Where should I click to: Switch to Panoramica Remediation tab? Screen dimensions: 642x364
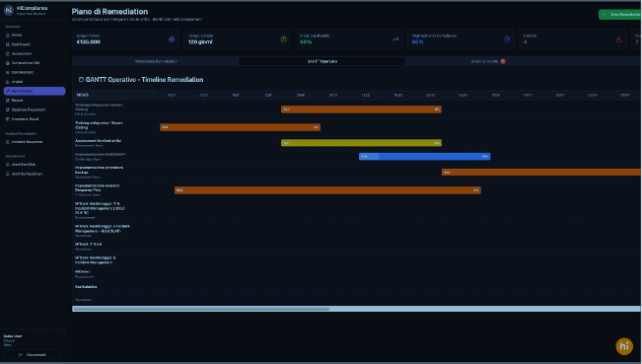[x=156, y=61]
